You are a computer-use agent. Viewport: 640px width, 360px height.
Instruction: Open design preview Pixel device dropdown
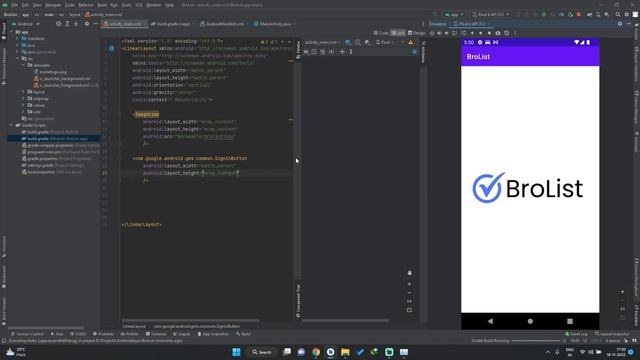(x=384, y=42)
